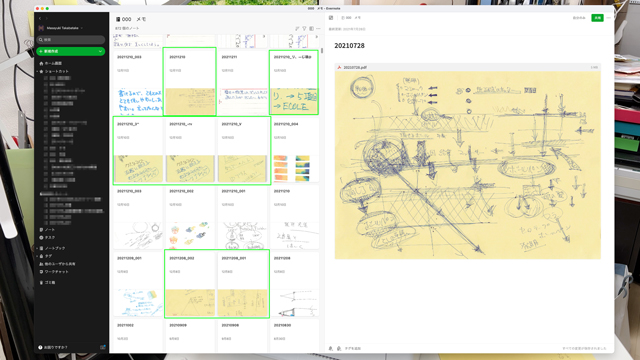
Task: Click the add tag icon at the note bottom
Action: (338, 349)
